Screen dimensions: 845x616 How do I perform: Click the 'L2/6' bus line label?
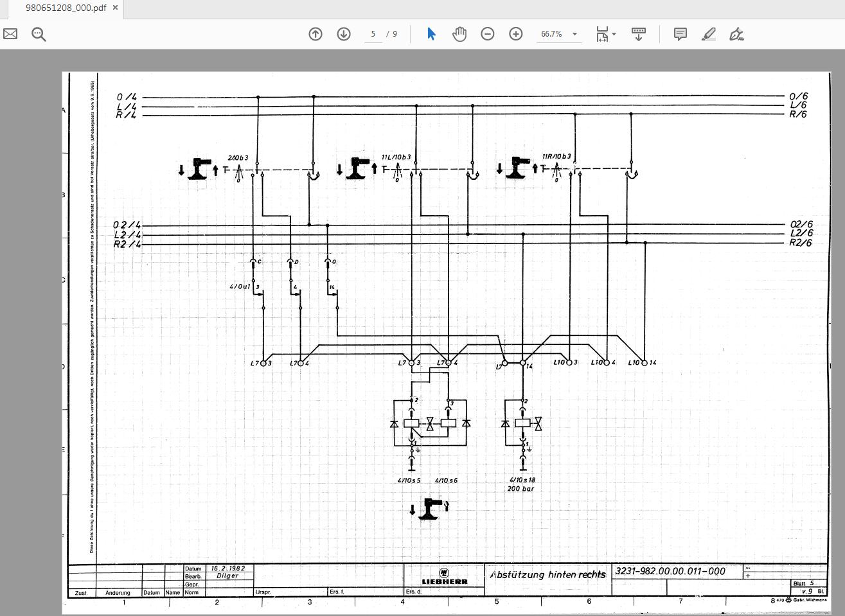click(801, 233)
